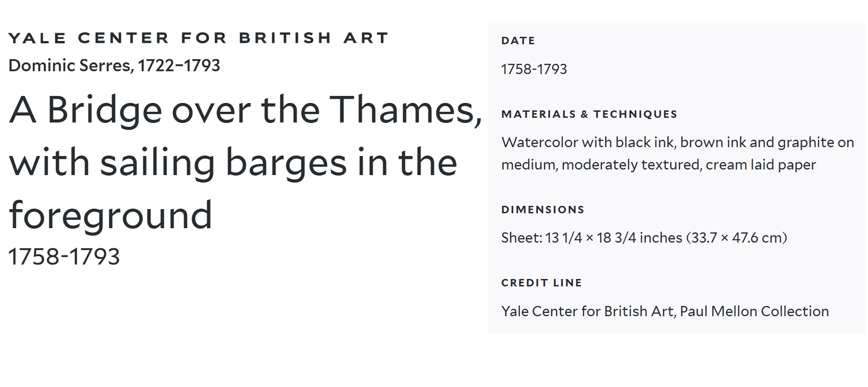The height and width of the screenshot is (387, 868).
Task: Click the artwork title A Bridge over the Thames
Action: click(x=245, y=110)
